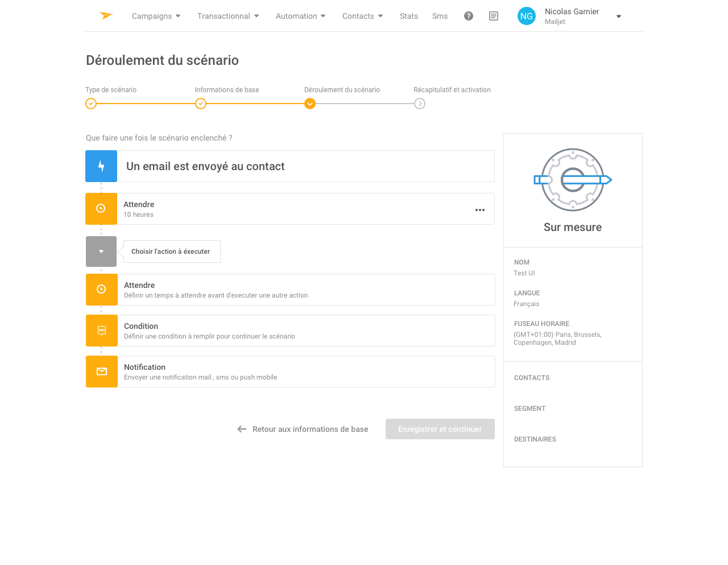
Task: Jump to Récapitulatif et activation step circle
Action: (420, 104)
